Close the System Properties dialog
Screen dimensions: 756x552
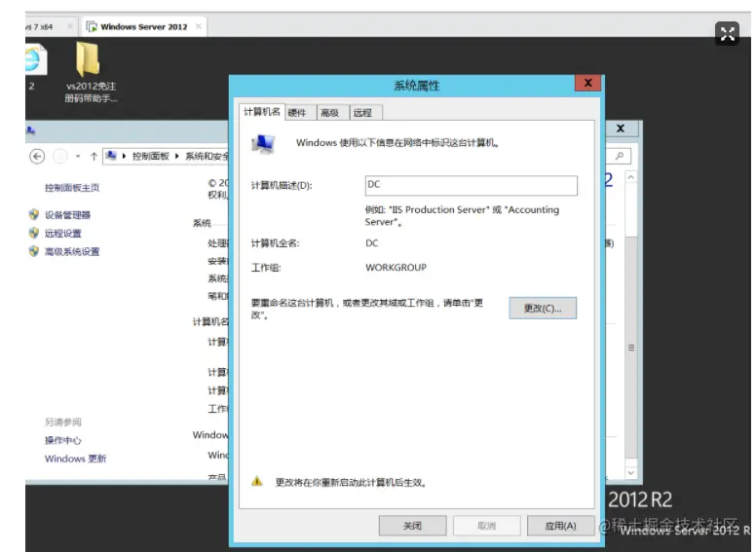click(x=587, y=83)
